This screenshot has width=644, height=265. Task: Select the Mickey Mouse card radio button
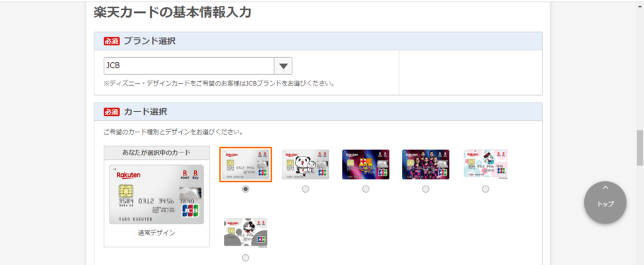[x=246, y=258]
